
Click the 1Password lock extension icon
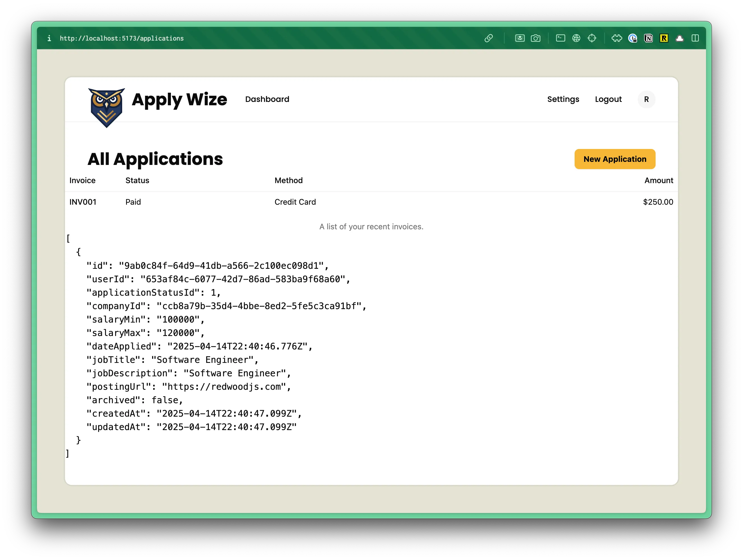pos(633,38)
